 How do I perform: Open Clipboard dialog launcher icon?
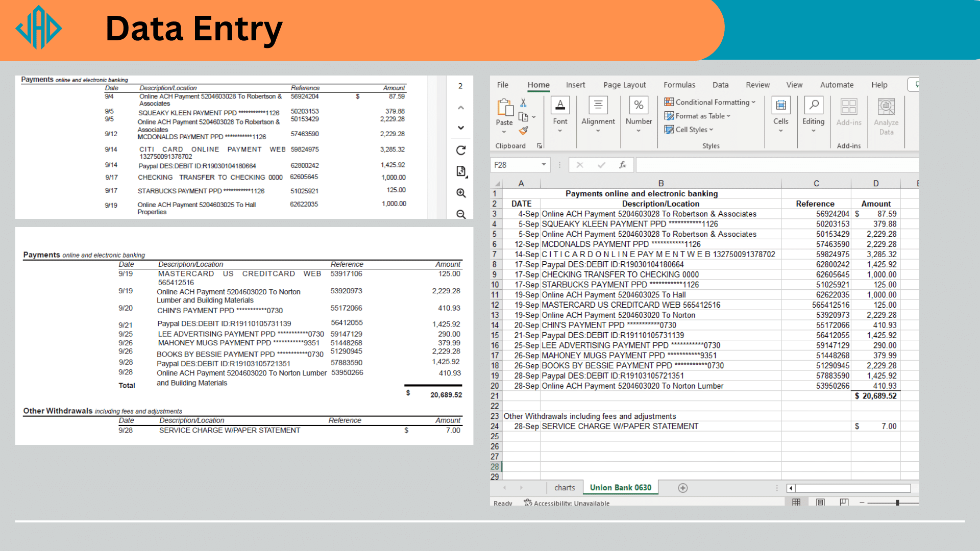[x=539, y=146]
